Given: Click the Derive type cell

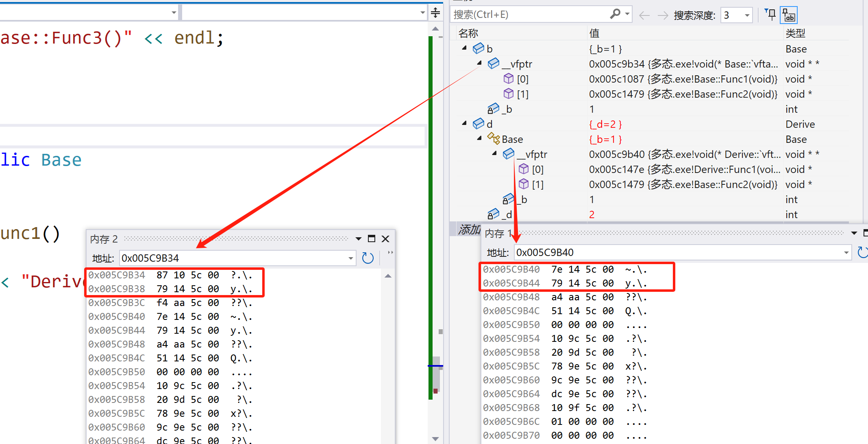Looking at the screenshot, I should click(800, 124).
